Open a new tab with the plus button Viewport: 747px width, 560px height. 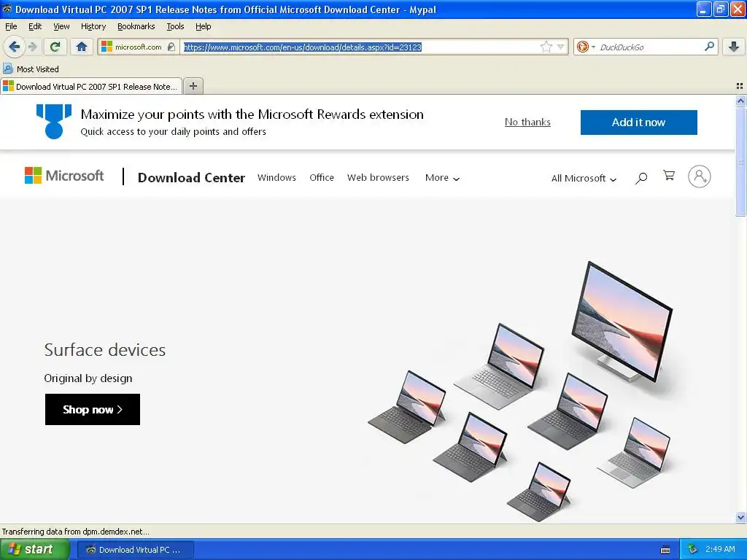(193, 86)
